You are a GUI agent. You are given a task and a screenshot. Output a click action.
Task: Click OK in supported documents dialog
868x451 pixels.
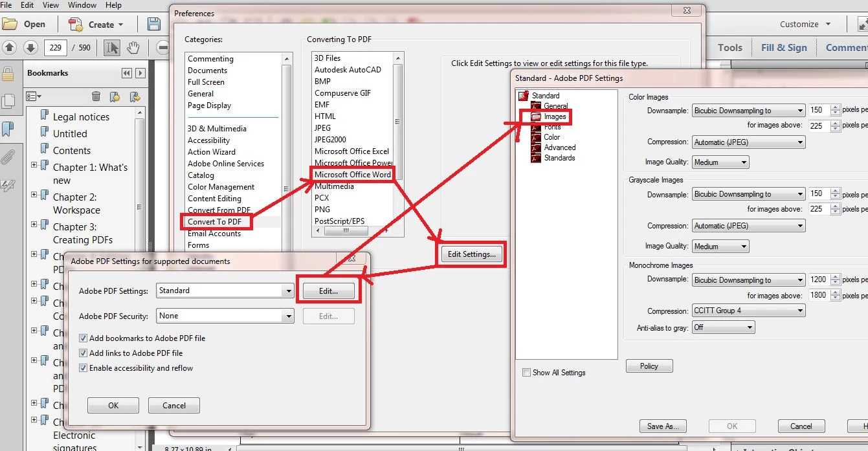pos(113,406)
